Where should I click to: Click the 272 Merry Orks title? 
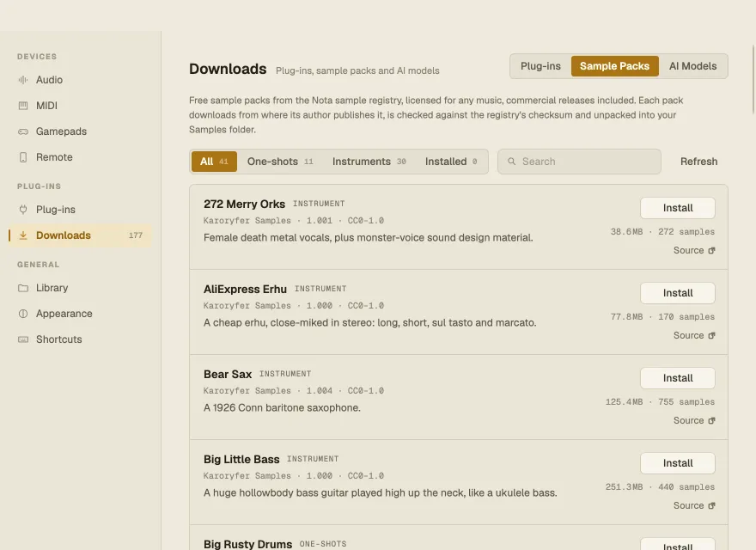coord(244,204)
